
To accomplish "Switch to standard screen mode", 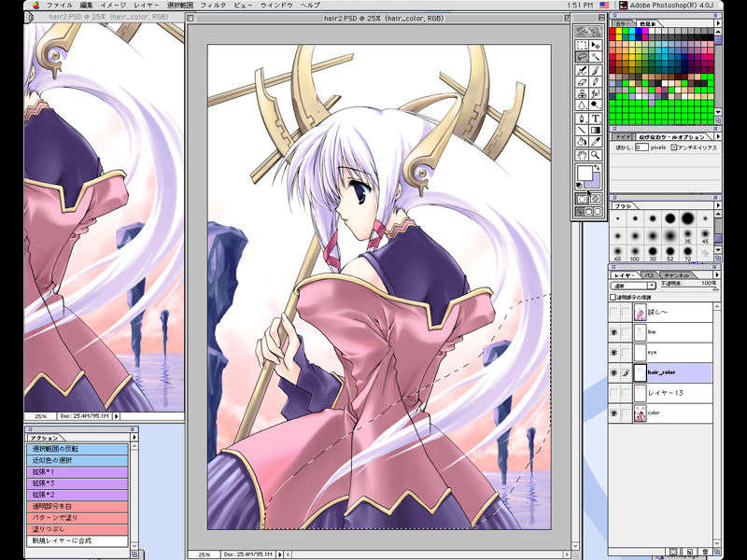I will pos(580,212).
